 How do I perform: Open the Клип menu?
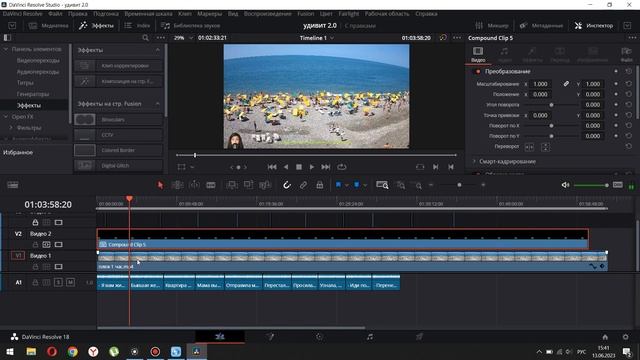coord(184,13)
